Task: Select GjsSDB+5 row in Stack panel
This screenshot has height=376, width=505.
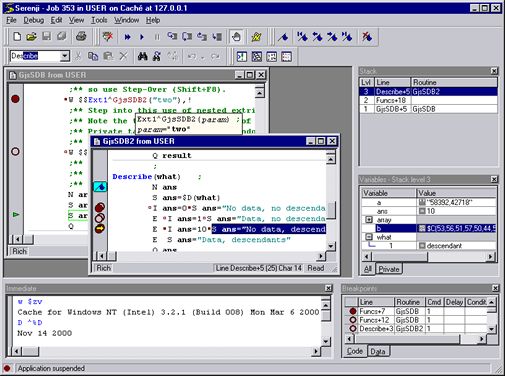Action: (428, 109)
